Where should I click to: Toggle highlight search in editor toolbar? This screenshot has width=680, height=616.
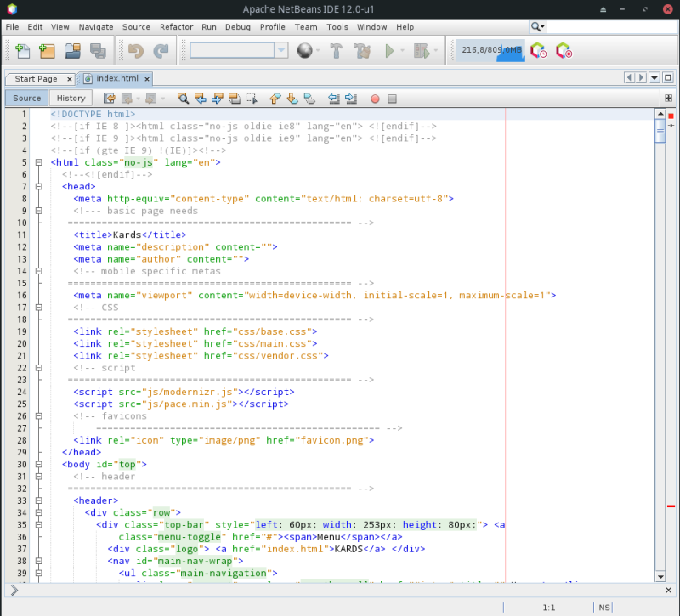(233, 99)
